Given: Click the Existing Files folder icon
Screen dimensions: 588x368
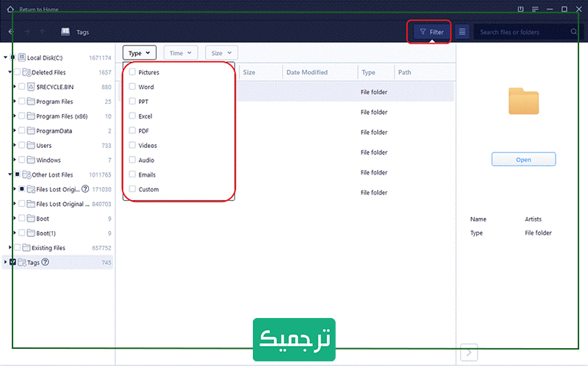Looking at the screenshot, I should coord(26,247).
